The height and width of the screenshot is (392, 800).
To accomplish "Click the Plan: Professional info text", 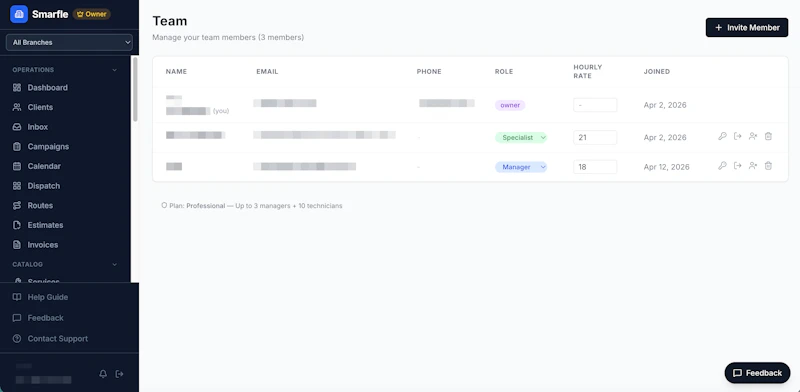I will coord(252,206).
